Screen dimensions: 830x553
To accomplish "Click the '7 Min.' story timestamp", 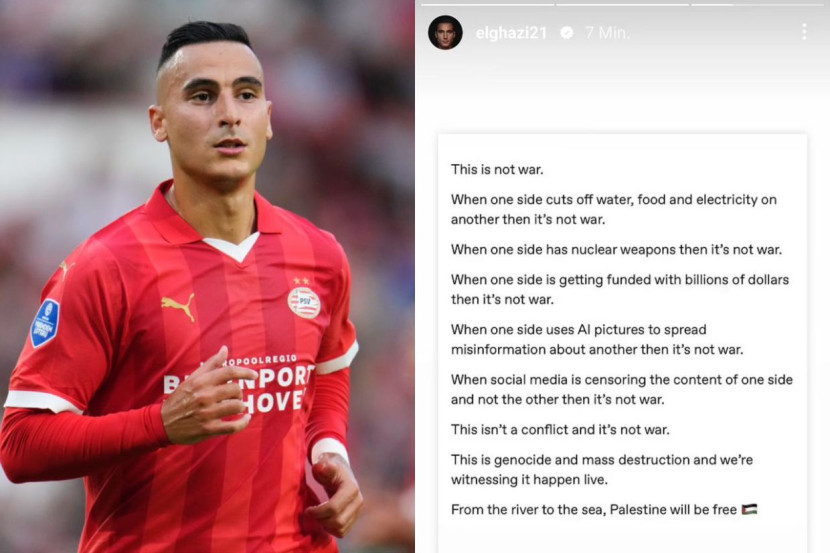I will coord(607,33).
